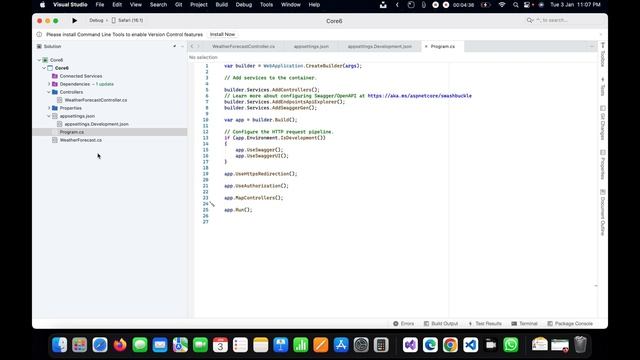This screenshot has height=360, width=640.
Task: Select the Program.cs editor tab
Action: click(x=442, y=47)
